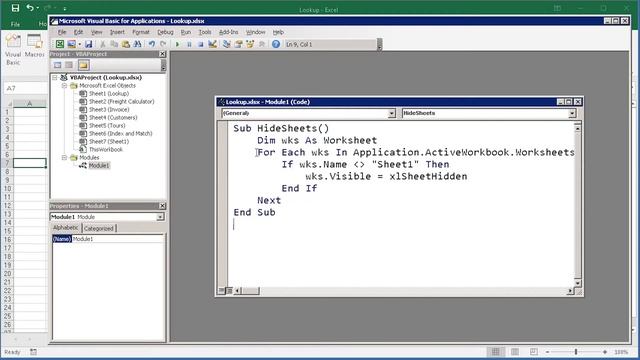Open Project Explorer icon in toolbar

tap(227, 44)
